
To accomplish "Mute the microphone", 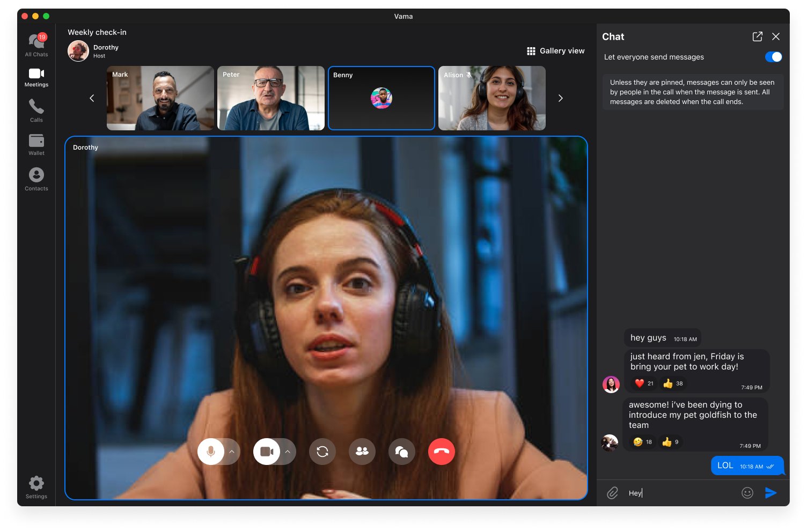I will tap(211, 452).
